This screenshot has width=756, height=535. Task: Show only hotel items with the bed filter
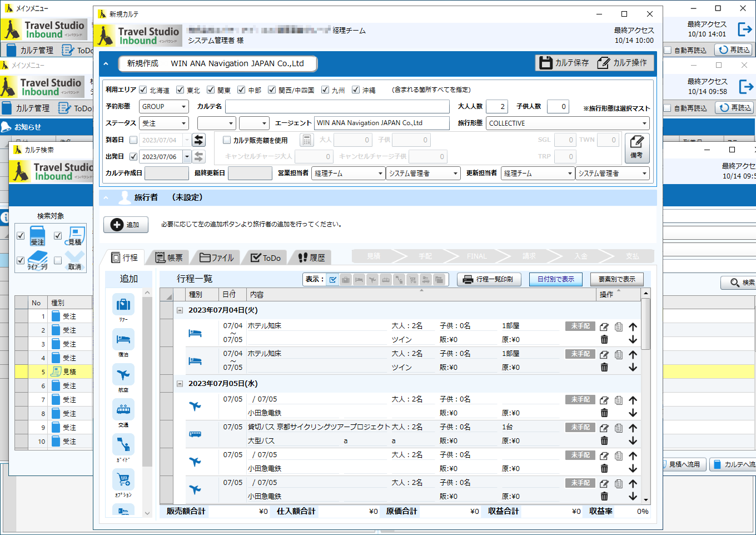tap(359, 279)
